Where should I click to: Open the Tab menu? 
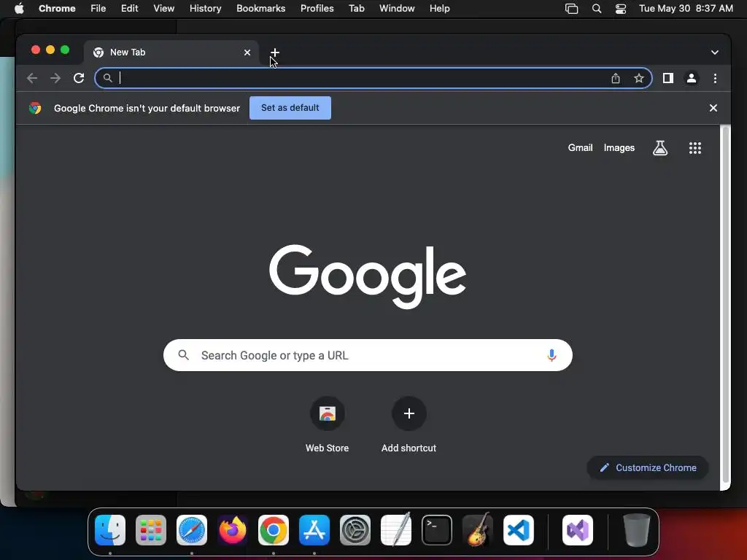(x=356, y=9)
